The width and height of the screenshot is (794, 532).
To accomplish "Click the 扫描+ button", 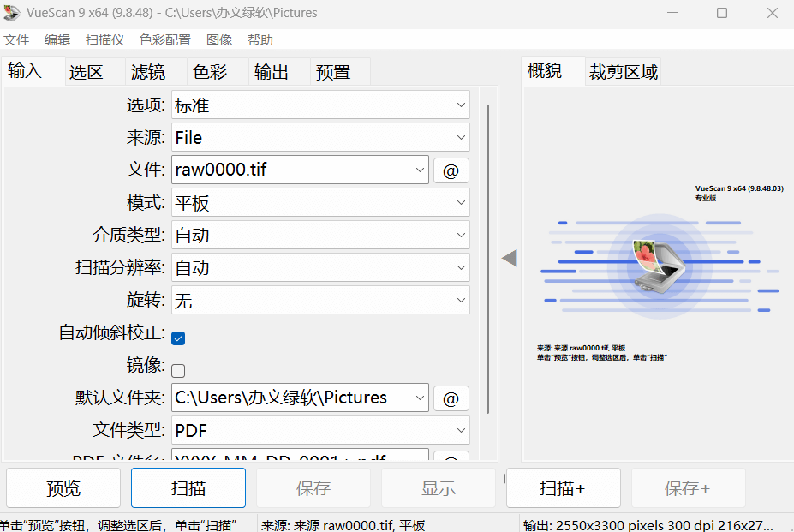I will coord(561,487).
